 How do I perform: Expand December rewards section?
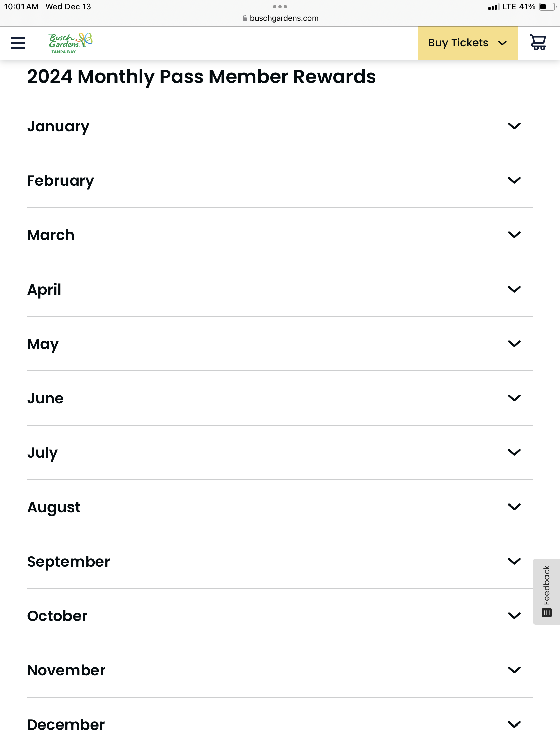click(280, 723)
